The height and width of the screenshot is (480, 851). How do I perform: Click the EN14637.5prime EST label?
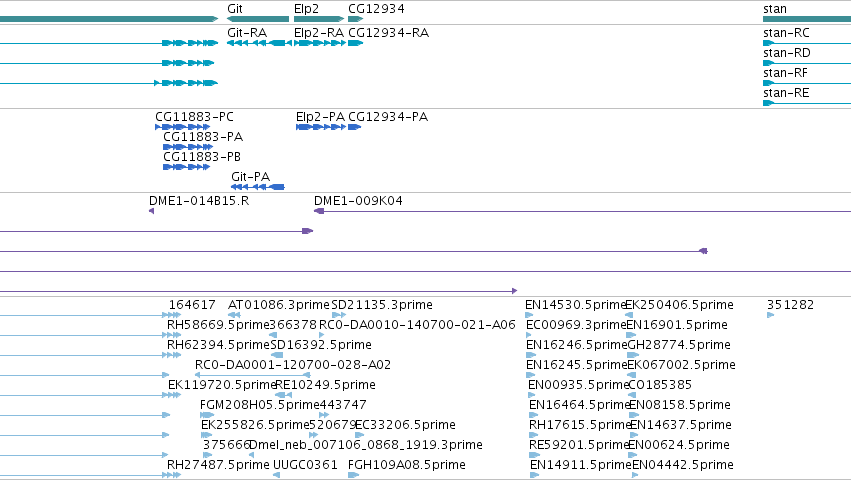[x=681, y=426]
